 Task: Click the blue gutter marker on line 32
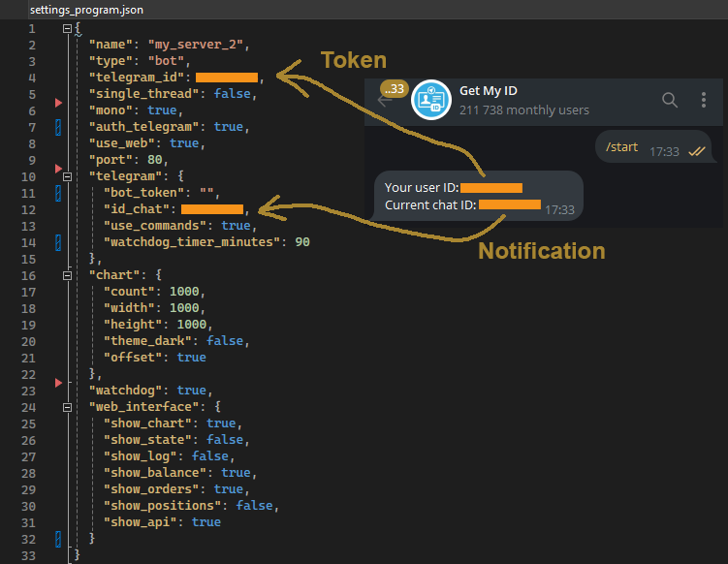58,538
